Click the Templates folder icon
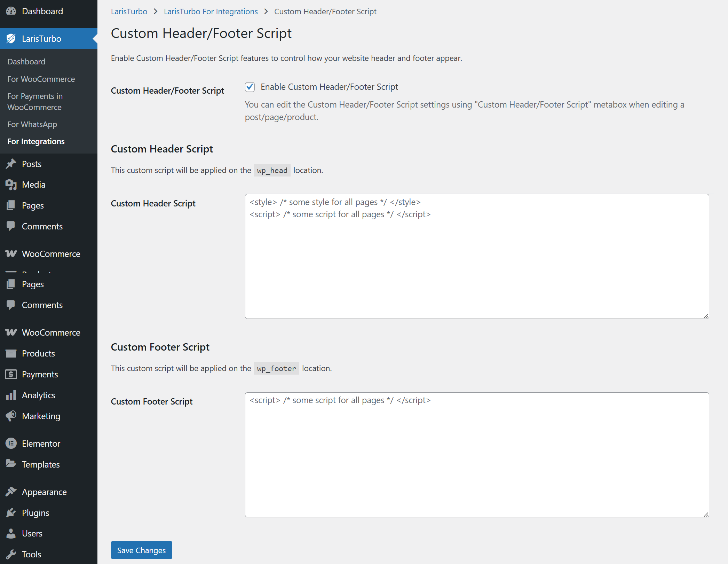 click(x=11, y=464)
